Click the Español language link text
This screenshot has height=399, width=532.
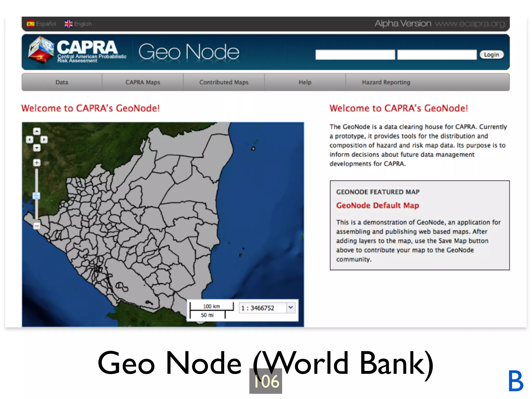click(46, 24)
